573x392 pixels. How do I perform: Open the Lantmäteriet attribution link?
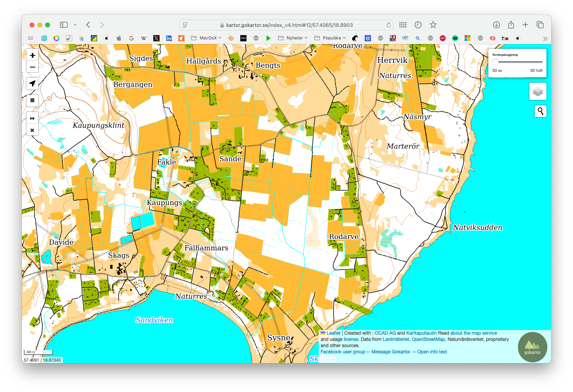tap(396, 339)
